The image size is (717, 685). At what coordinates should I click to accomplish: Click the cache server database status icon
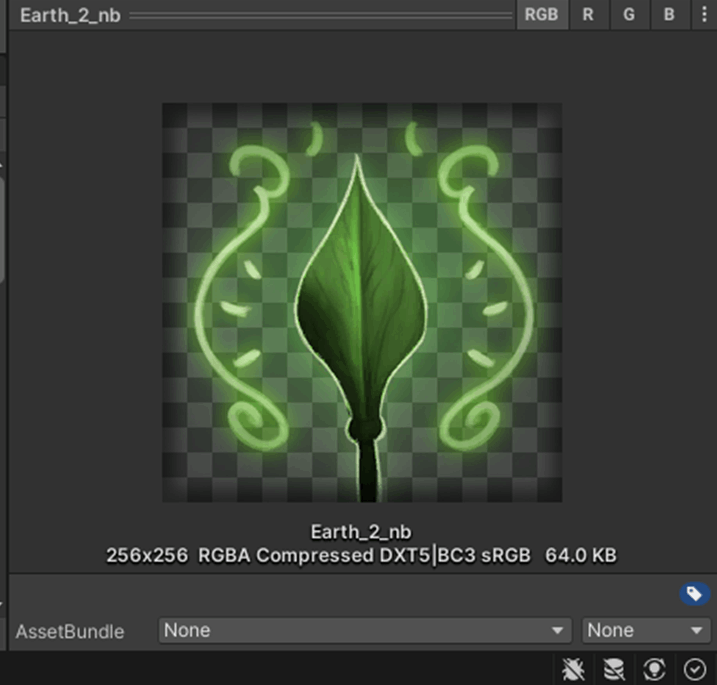614,669
